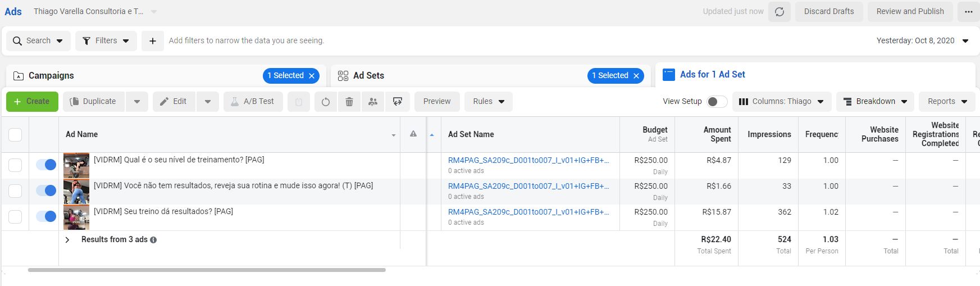Open the Breakdown dropdown
Viewport: 980px width, 286px height.
click(875, 102)
